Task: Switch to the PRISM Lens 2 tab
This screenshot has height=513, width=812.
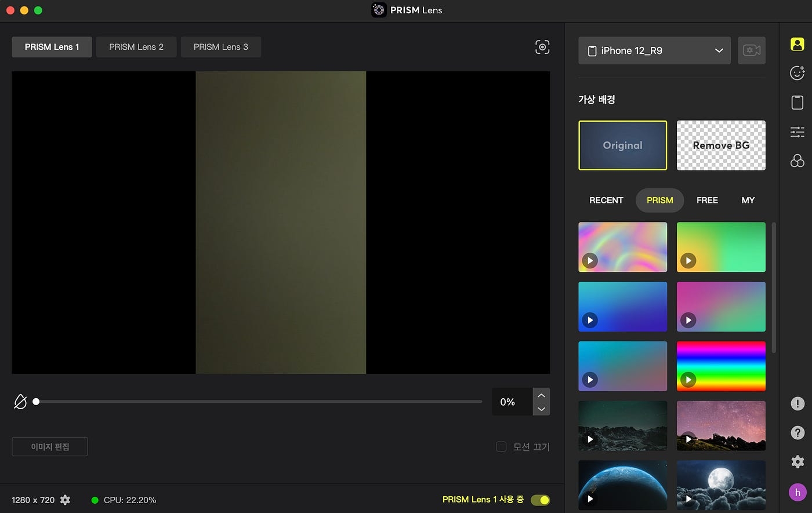Action: [x=136, y=47]
